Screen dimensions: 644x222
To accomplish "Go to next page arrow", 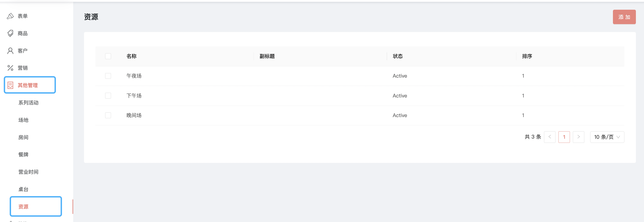I will [578, 137].
